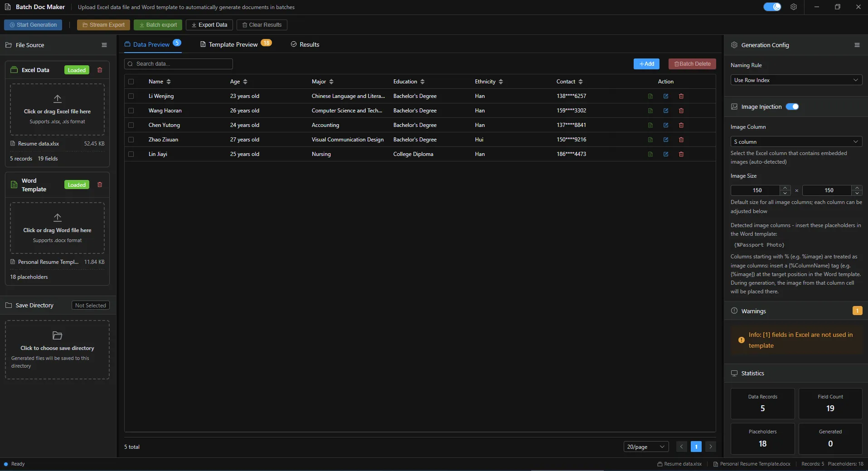Toggle the dark mode switch

click(x=772, y=7)
